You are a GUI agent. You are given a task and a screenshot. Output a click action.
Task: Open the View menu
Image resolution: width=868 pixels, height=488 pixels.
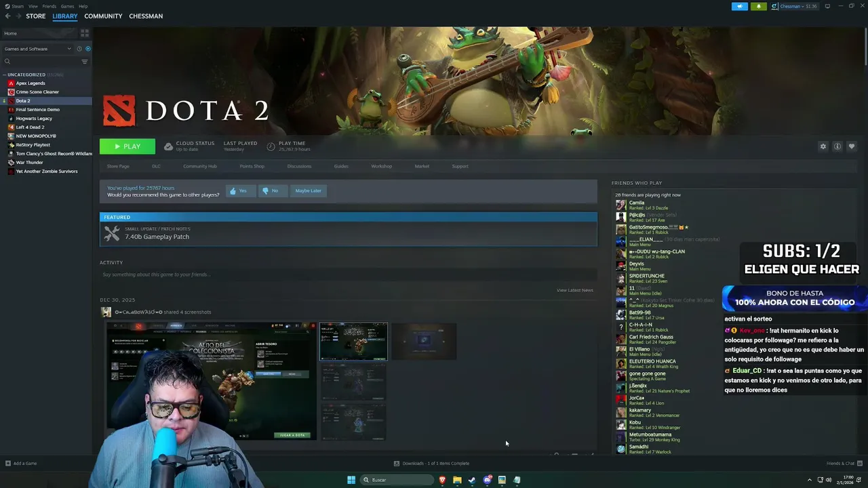[x=33, y=6]
